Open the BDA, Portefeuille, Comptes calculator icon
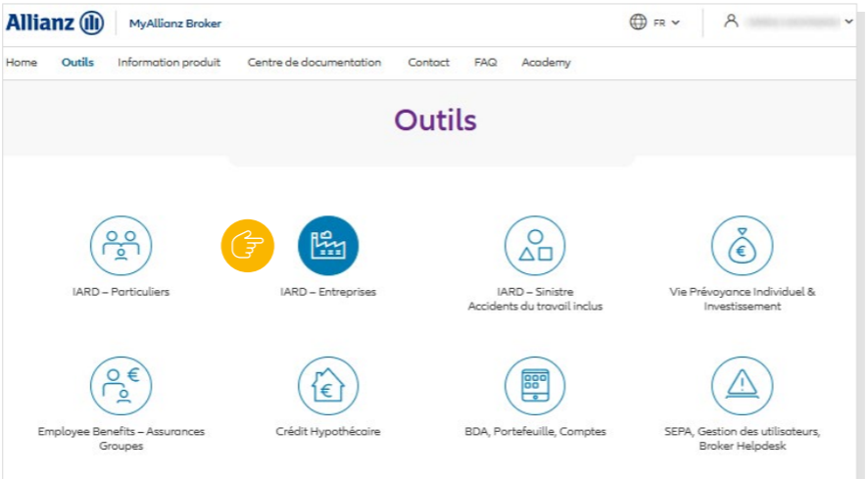The height and width of the screenshot is (479, 868). coord(535,386)
